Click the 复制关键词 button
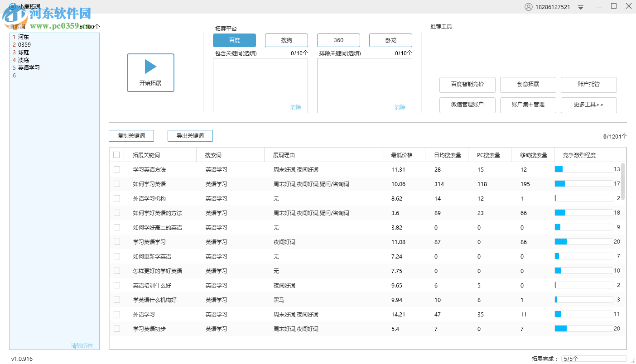The height and width of the screenshot is (364, 636). click(x=131, y=135)
